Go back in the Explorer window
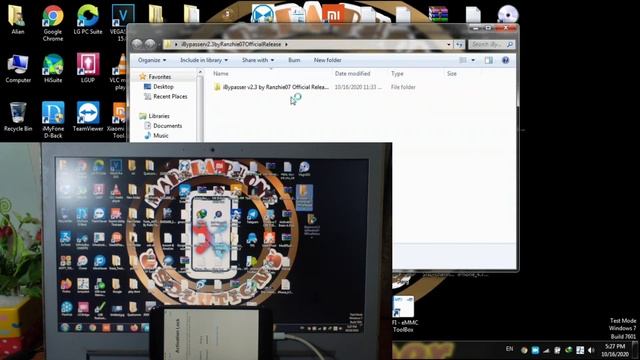640x360 pixels. [137, 44]
